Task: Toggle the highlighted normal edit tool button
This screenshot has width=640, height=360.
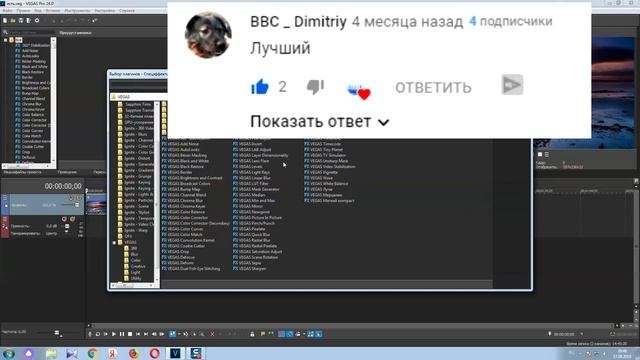Action: pyautogui.click(x=173, y=334)
